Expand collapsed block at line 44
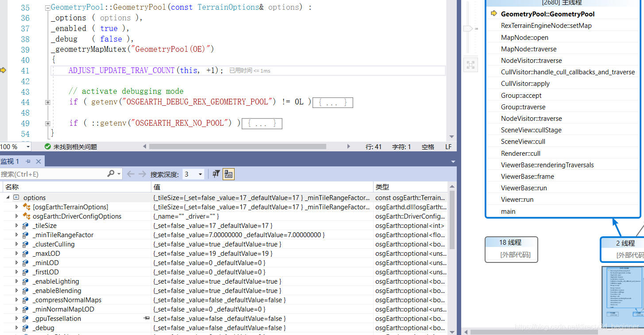The height and width of the screenshot is (335, 644). pos(47,102)
